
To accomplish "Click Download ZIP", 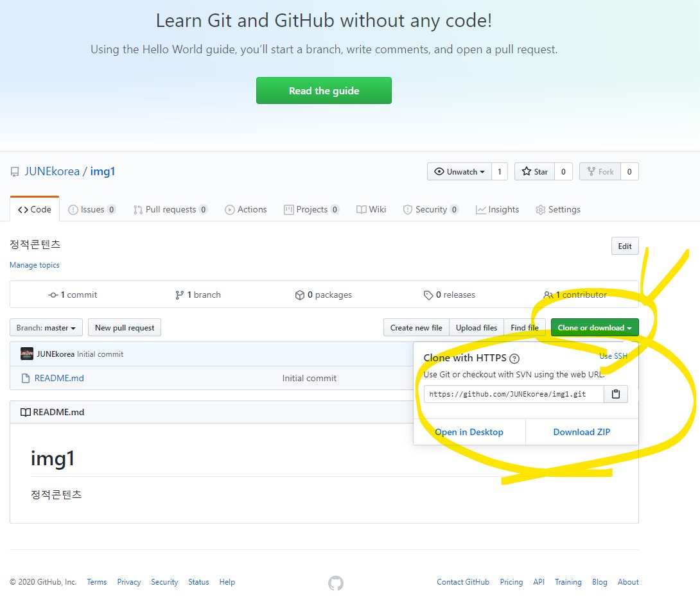I will 582,432.
